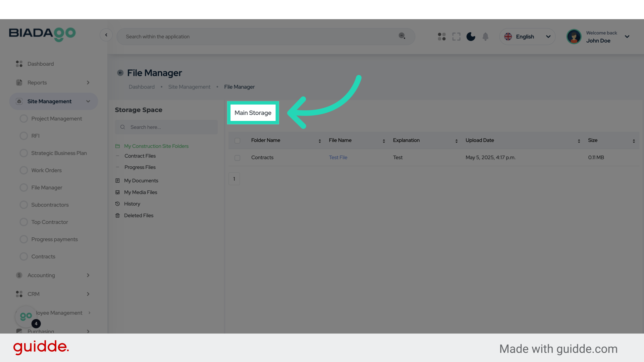Click the back arrow beside File Manager title

[x=120, y=73]
